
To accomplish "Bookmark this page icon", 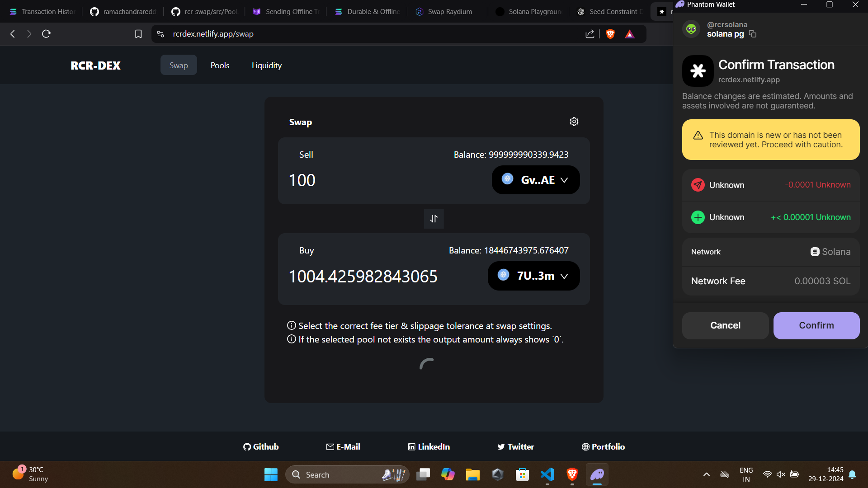I will pyautogui.click(x=138, y=34).
